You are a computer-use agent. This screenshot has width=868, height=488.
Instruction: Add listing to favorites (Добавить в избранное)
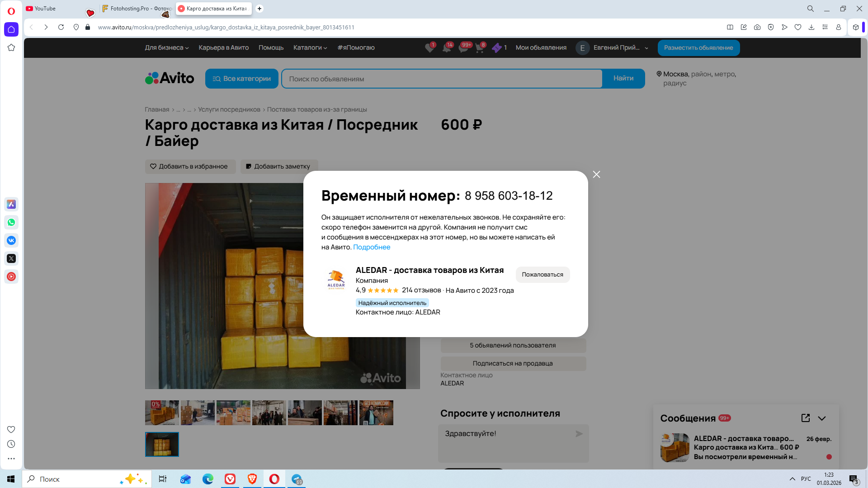[x=190, y=166]
